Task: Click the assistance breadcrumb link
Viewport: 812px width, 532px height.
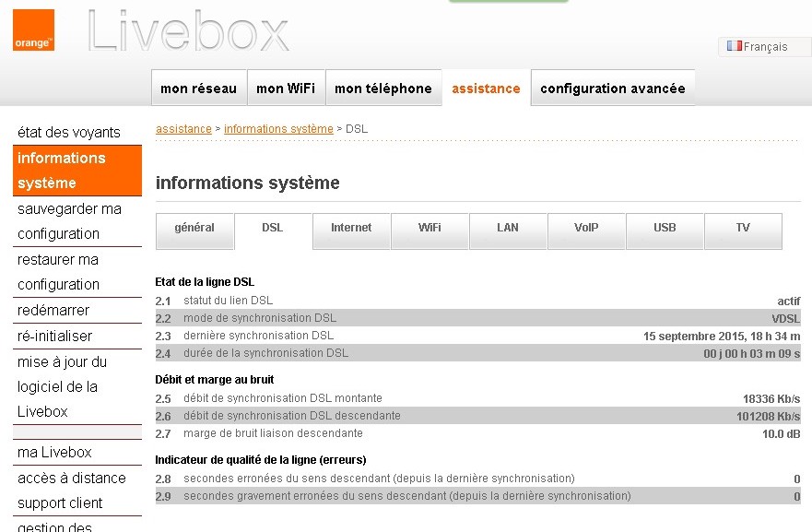Action: (183, 129)
